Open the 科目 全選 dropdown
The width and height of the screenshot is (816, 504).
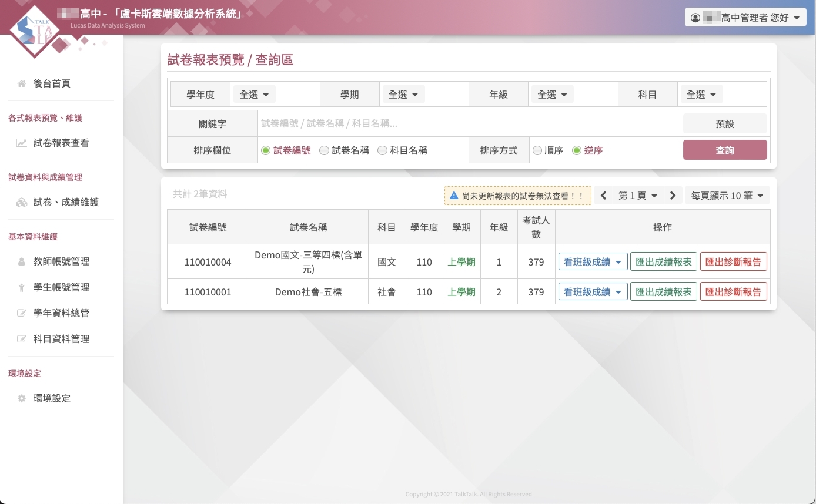tap(701, 94)
